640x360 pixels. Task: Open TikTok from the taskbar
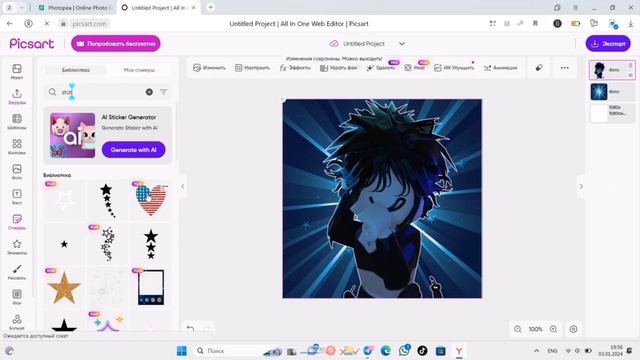coord(422,351)
